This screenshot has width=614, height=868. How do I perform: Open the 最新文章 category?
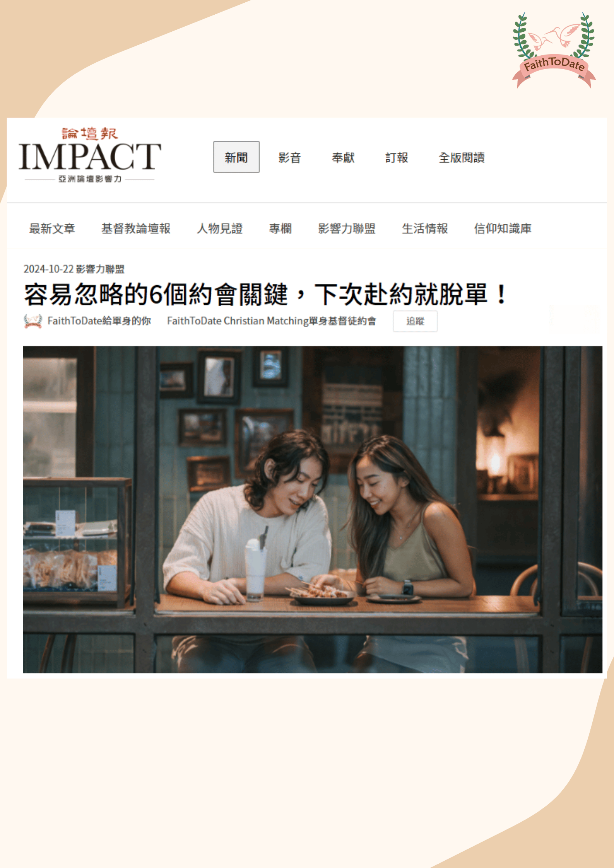(52, 229)
